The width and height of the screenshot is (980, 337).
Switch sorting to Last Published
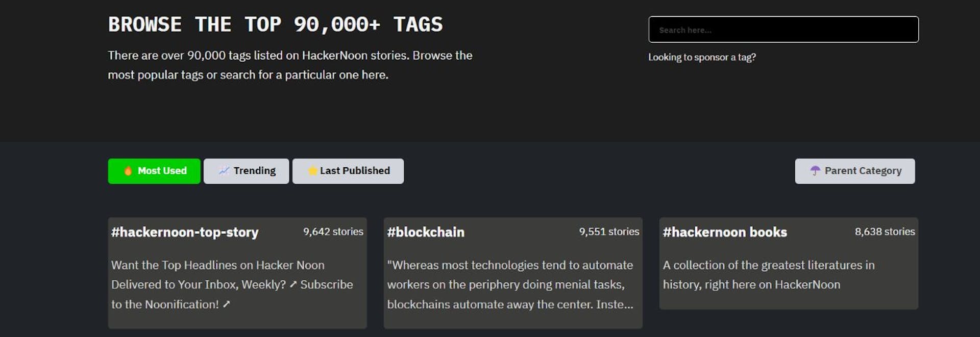[348, 171]
